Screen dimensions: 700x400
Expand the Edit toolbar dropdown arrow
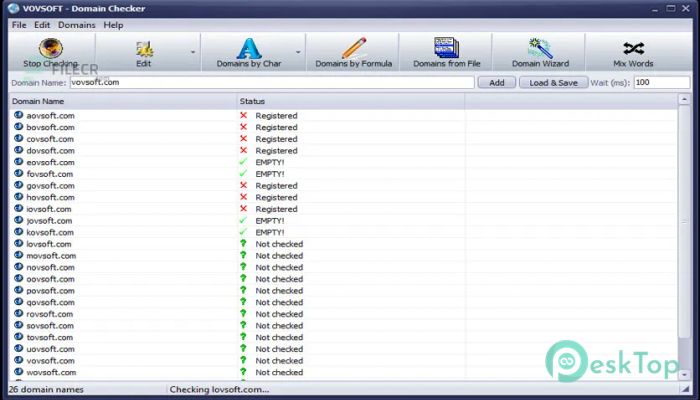pos(193,52)
